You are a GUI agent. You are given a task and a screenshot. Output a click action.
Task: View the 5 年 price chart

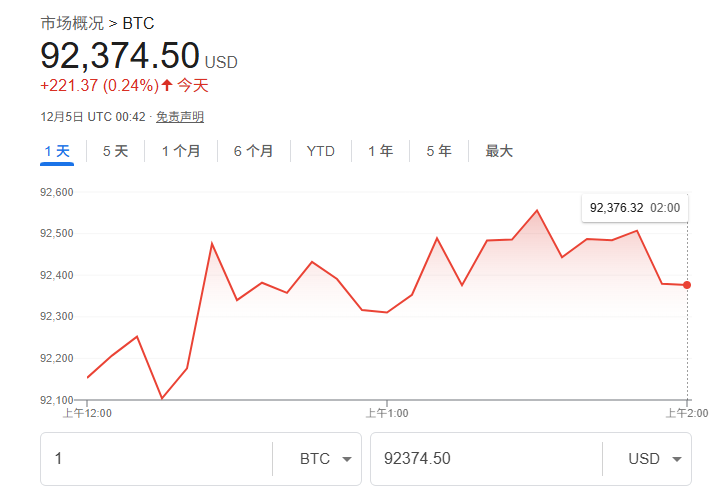click(x=438, y=152)
